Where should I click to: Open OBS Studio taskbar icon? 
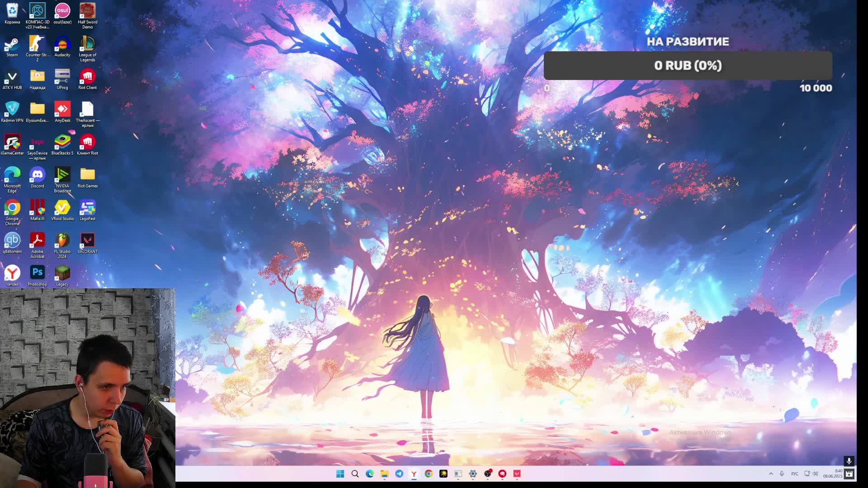point(488,474)
